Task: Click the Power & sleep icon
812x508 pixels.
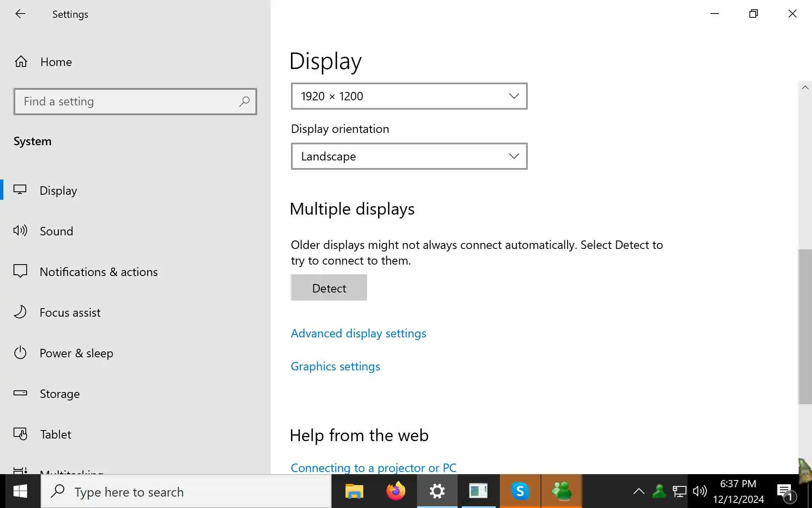Action: [20, 353]
